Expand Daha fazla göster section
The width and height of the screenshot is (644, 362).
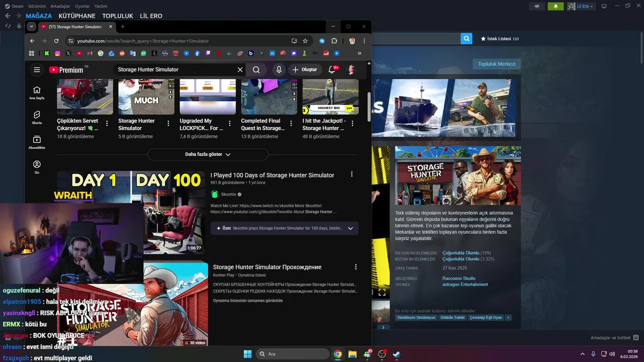pyautogui.click(x=208, y=154)
